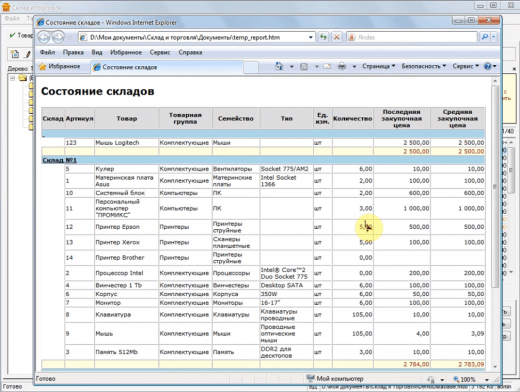Open the Файл menu in Internet Explorer
The height and width of the screenshot is (392, 520).
coord(47,52)
